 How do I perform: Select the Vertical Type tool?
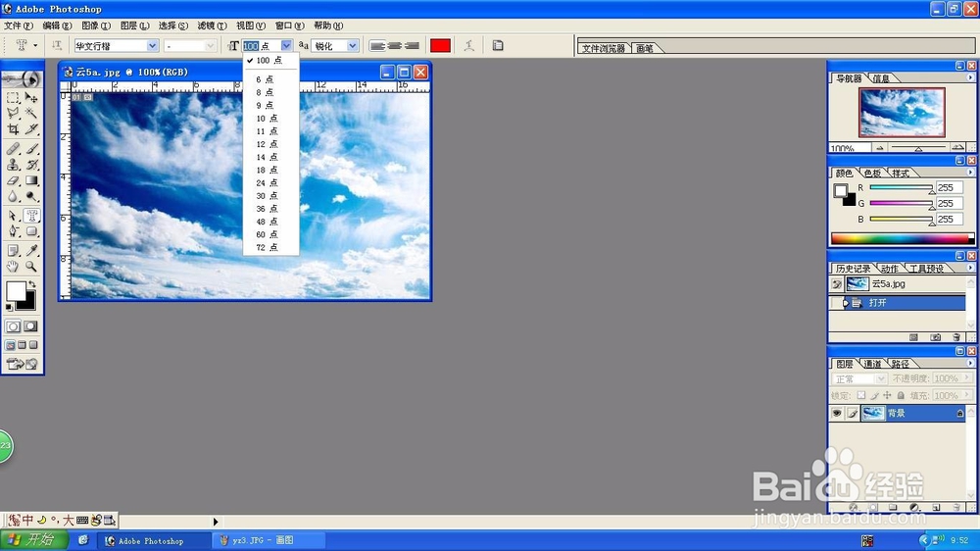coord(31,216)
